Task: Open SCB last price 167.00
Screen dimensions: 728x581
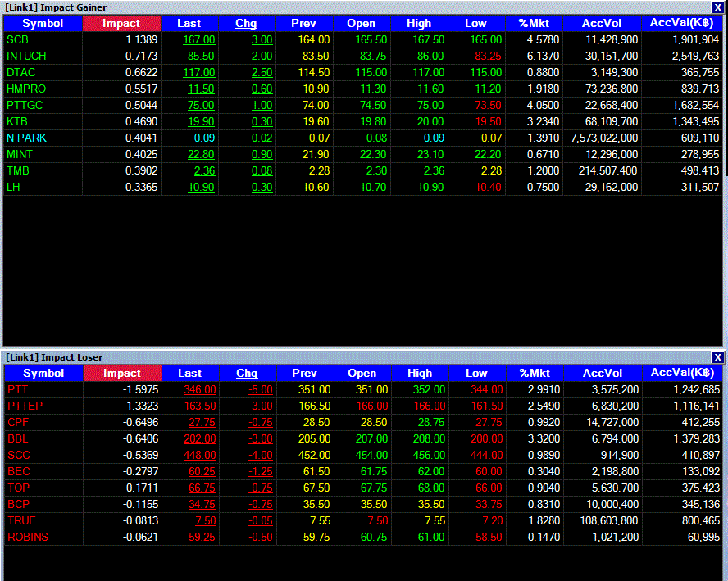Action: [199, 40]
